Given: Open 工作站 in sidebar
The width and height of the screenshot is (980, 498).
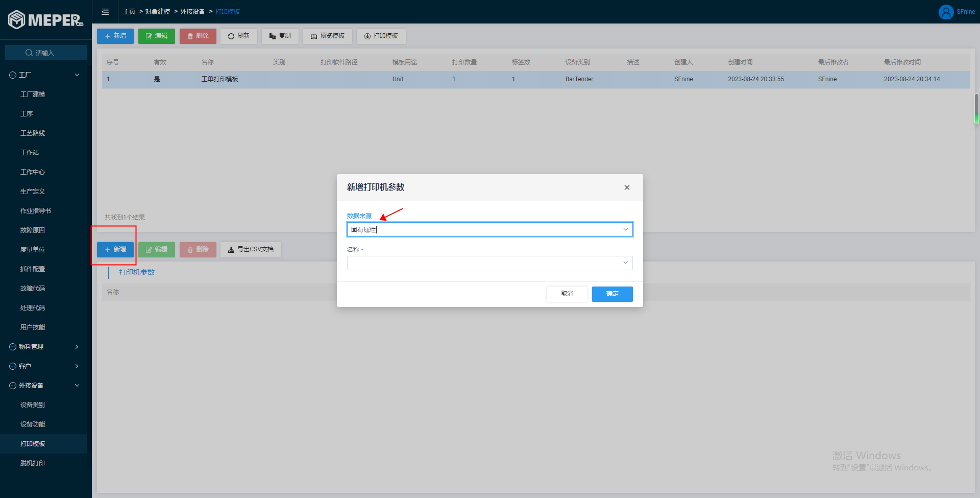Looking at the screenshot, I should click(x=30, y=152).
